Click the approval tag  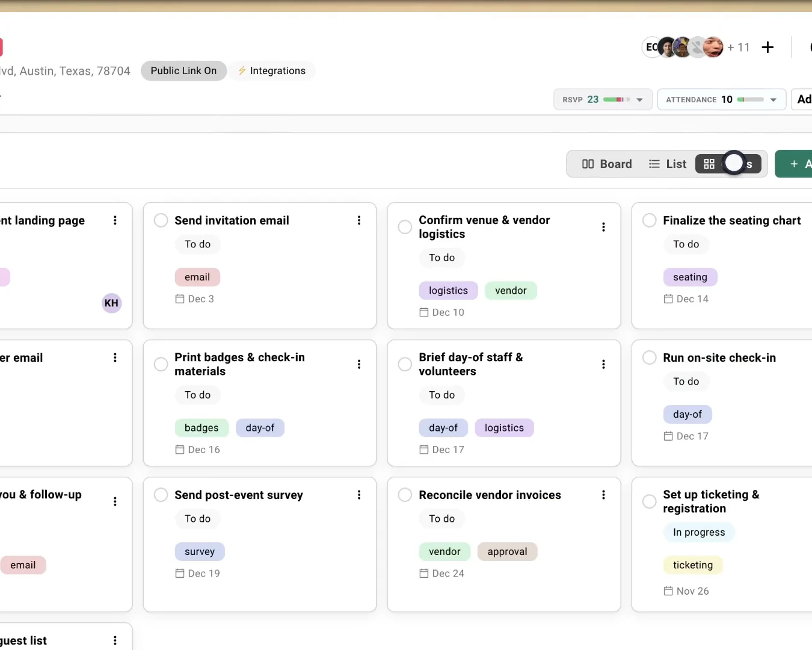507,551
